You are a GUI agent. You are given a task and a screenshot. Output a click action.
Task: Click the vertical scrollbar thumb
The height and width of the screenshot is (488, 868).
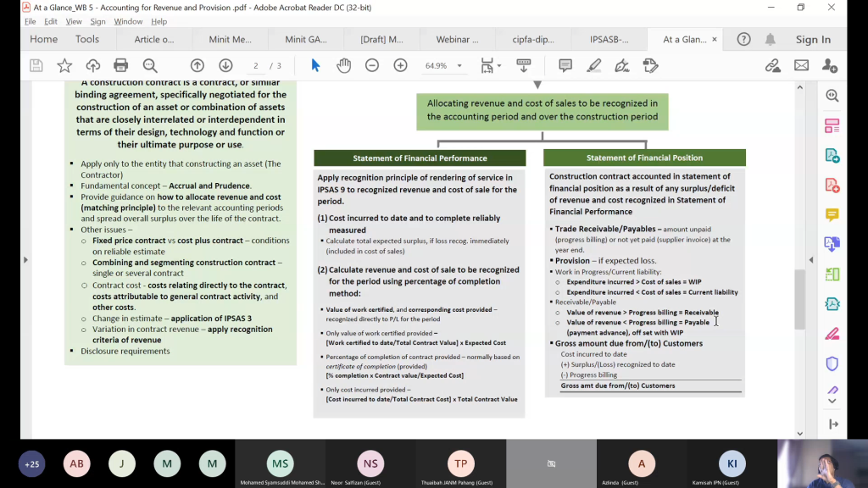(x=800, y=299)
